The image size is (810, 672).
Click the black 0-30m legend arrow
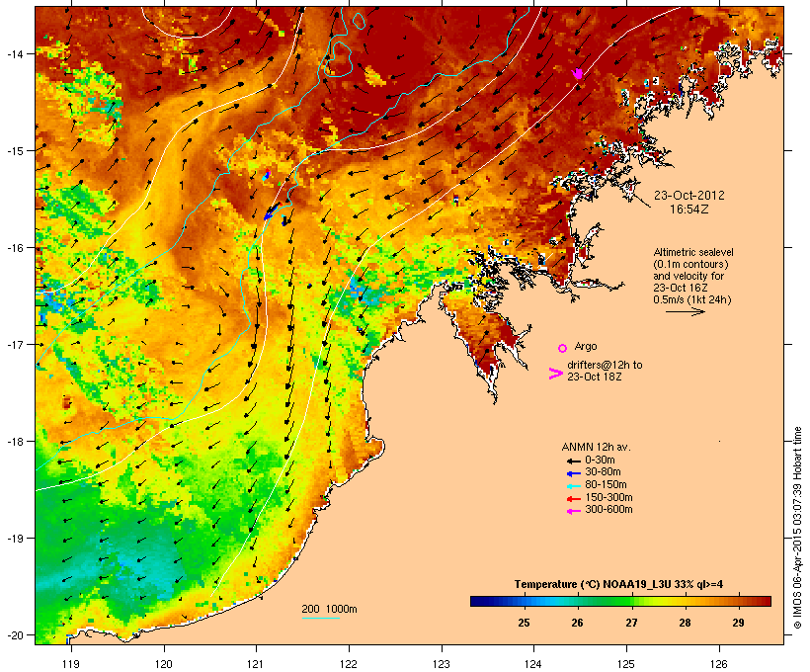tap(573, 461)
